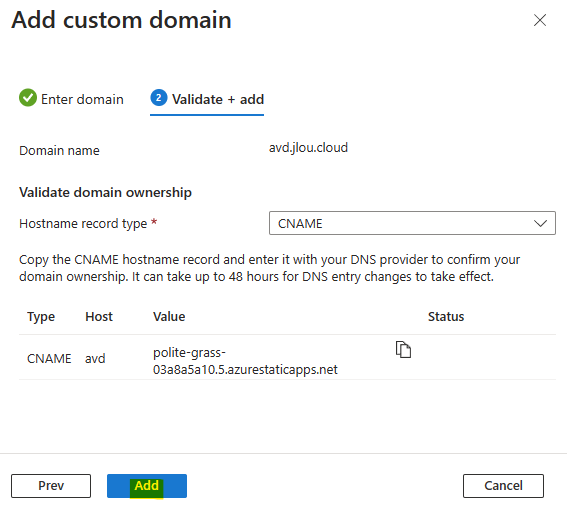Image resolution: width=567 pixels, height=506 pixels.
Task: Copy the CNAME value to clipboard
Action: pos(403,349)
